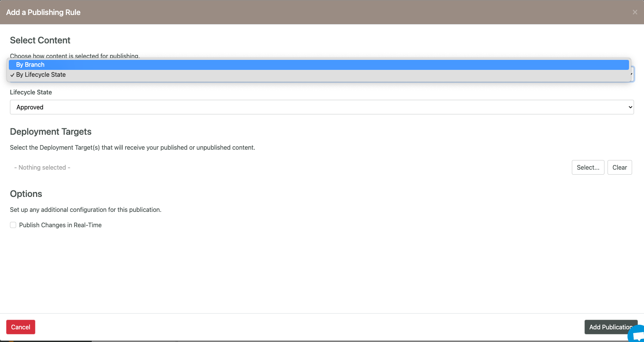
Task: Click the deployment target instruction text
Action: click(x=132, y=147)
